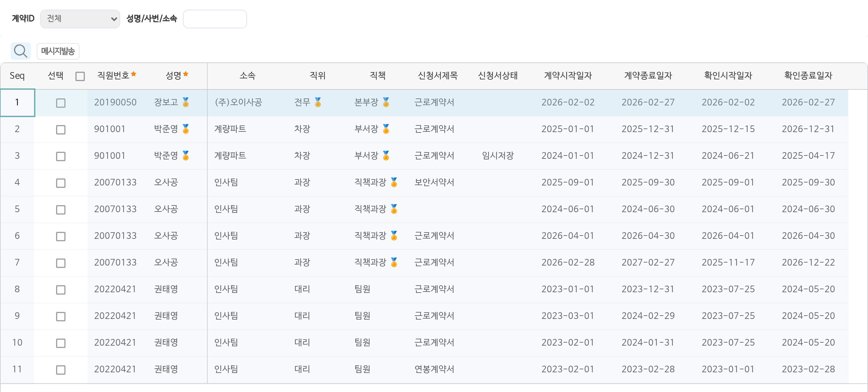The width and height of the screenshot is (868, 392).
Task: Select the Seq cell numbered 1
Action: pyautogui.click(x=17, y=102)
